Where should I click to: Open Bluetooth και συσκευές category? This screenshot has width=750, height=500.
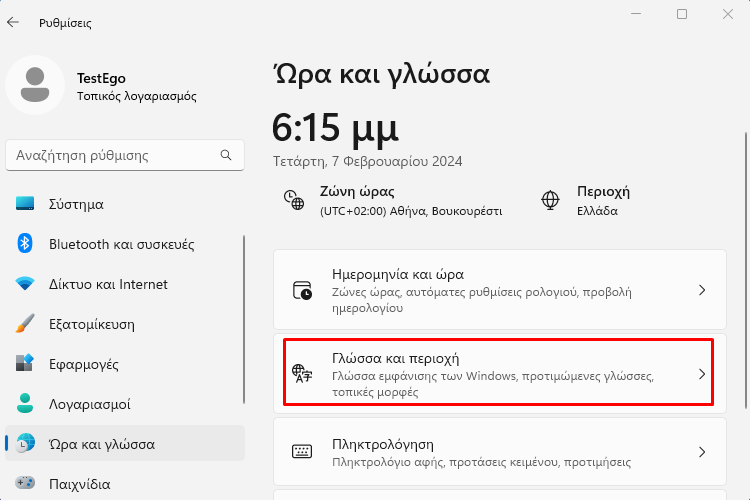pyautogui.click(x=124, y=244)
